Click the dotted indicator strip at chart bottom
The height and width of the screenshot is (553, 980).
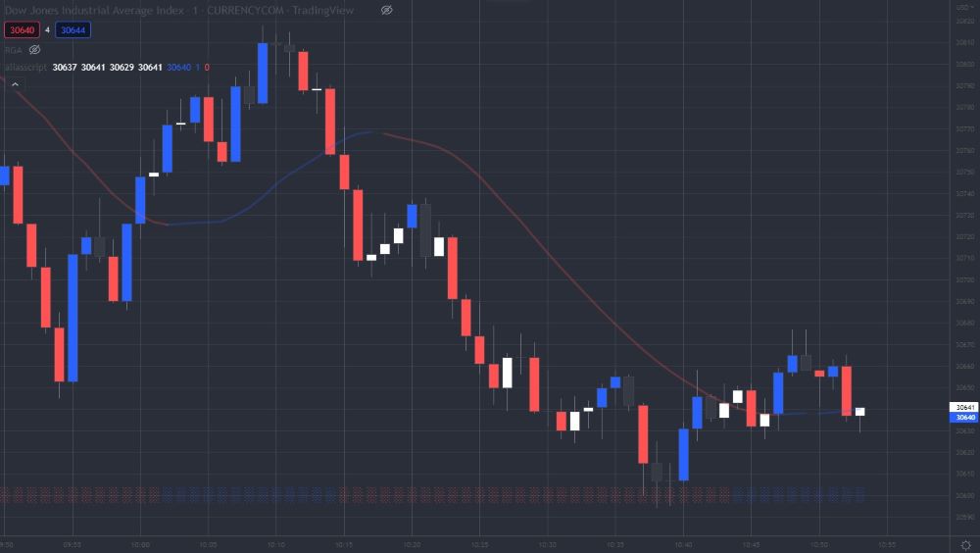pos(431,495)
